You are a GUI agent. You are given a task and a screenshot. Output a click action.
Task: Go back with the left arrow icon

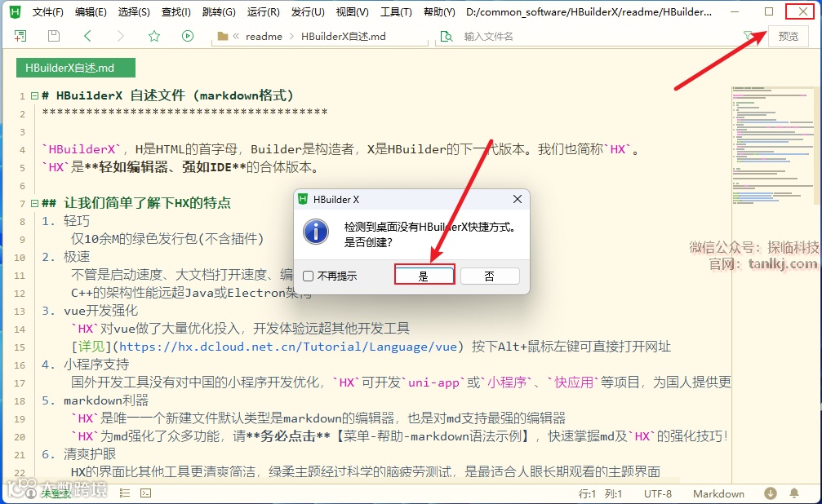click(87, 36)
